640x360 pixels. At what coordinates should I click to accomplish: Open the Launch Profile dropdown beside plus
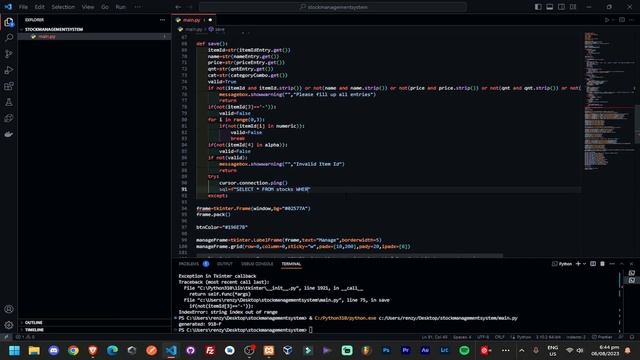584,264
